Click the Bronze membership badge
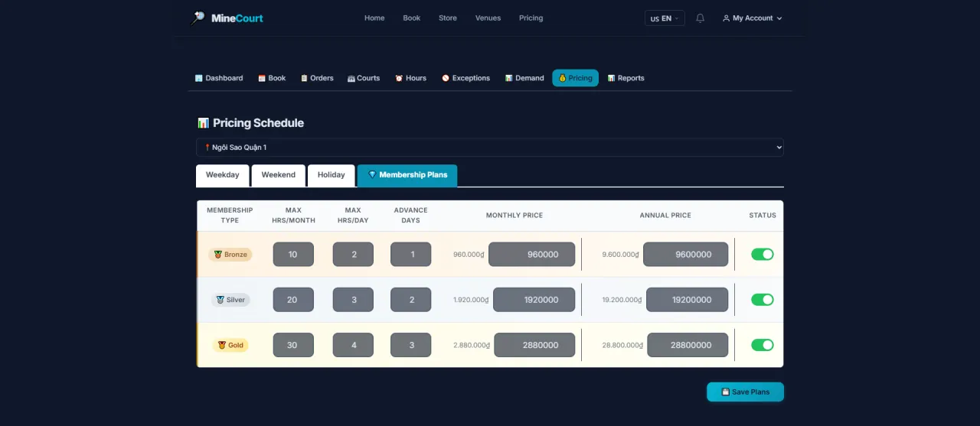The image size is (980, 426). click(230, 255)
